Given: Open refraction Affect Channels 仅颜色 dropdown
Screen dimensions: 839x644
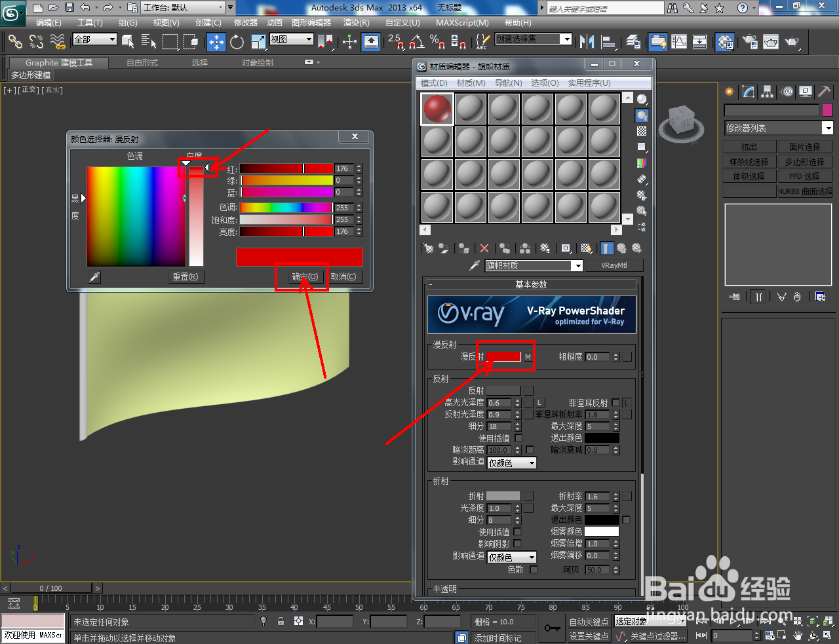Looking at the screenshot, I should (512, 557).
